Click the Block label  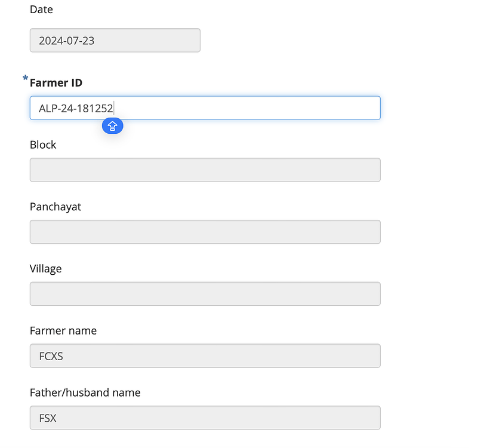pos(43,145)
